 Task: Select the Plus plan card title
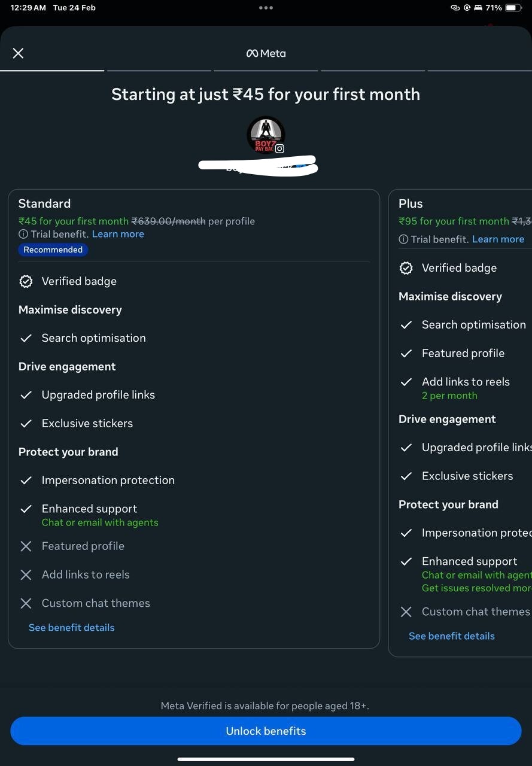[411, 203]
